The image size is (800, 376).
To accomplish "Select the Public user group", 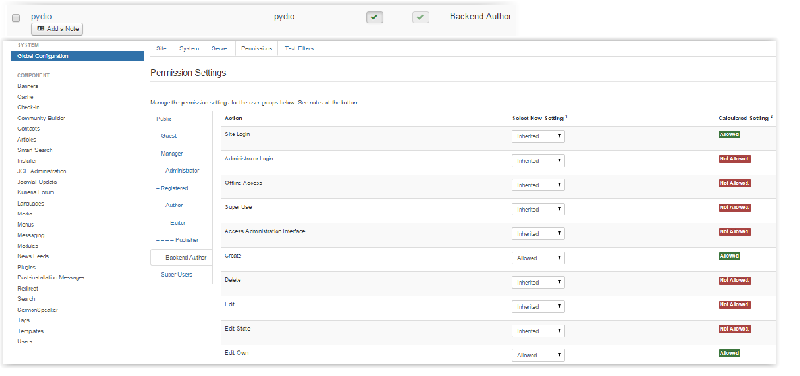I will pos(164,119).
